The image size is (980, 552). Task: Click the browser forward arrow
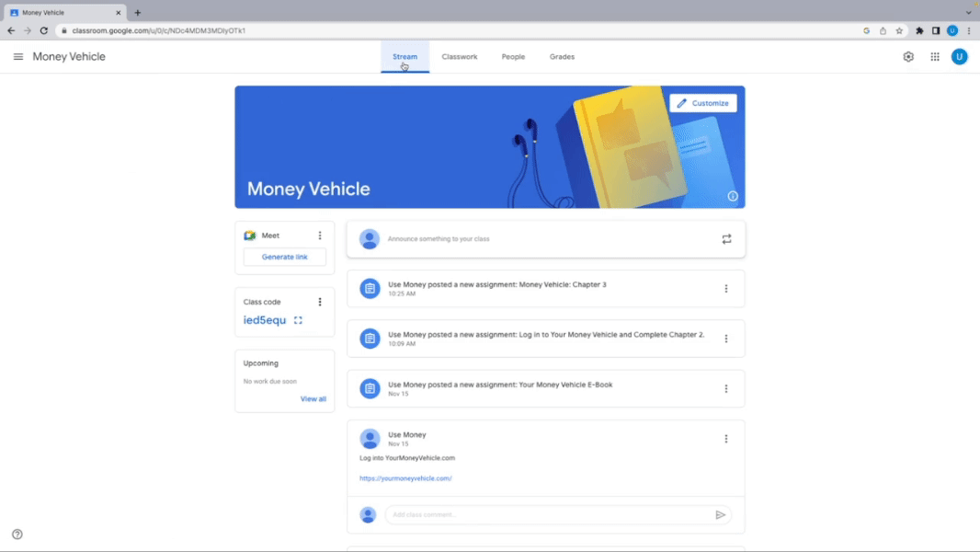[x=28, y=30]
